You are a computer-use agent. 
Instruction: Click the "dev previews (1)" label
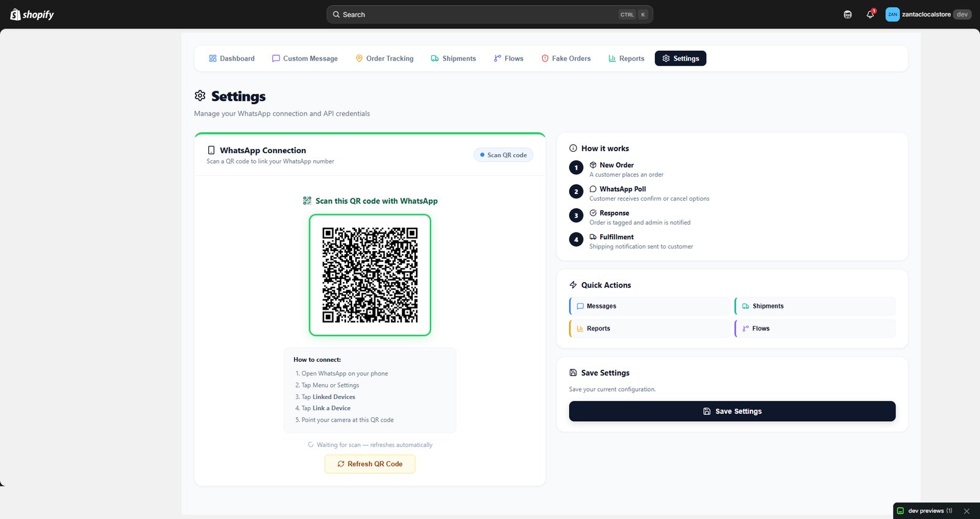click(x=930, y=511)
